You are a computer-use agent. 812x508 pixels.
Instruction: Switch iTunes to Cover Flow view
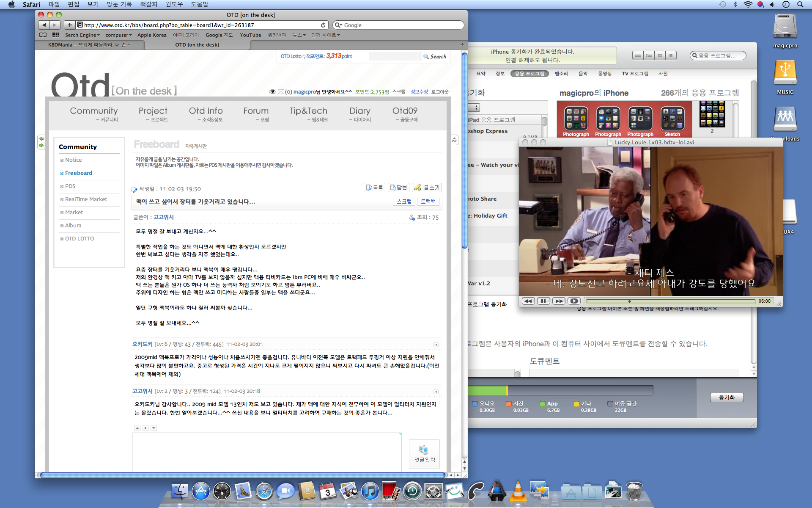[x=671, y=55]
